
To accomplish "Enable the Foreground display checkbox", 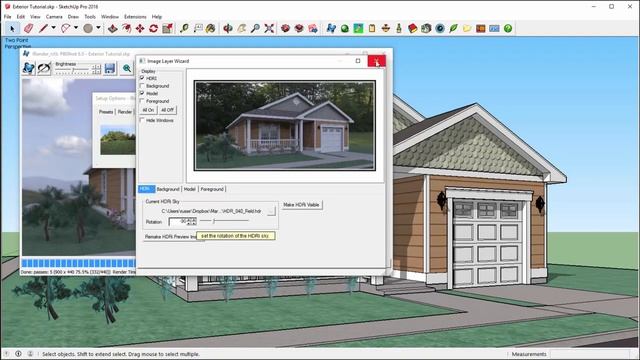I will coord(142,101).
